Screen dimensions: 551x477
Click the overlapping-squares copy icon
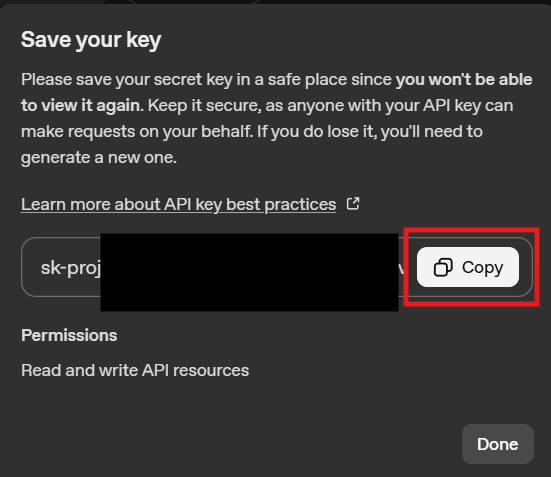point(443,267)
